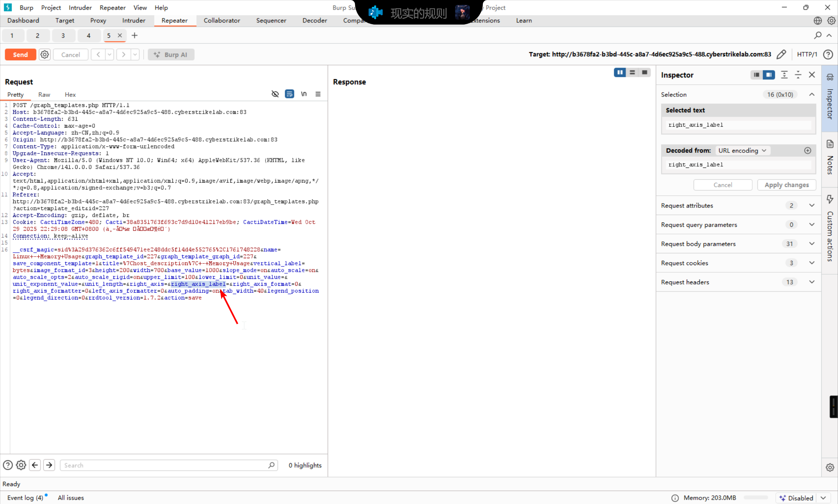
Task: Click the Repeater tab search magnifier
Action: (x=818, y=35)
